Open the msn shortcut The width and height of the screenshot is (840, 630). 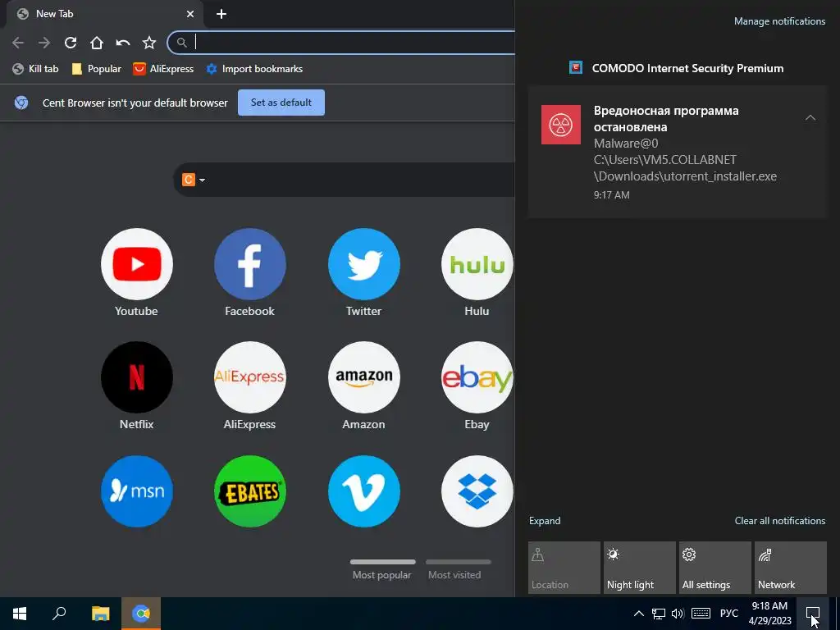pos(137,491)
